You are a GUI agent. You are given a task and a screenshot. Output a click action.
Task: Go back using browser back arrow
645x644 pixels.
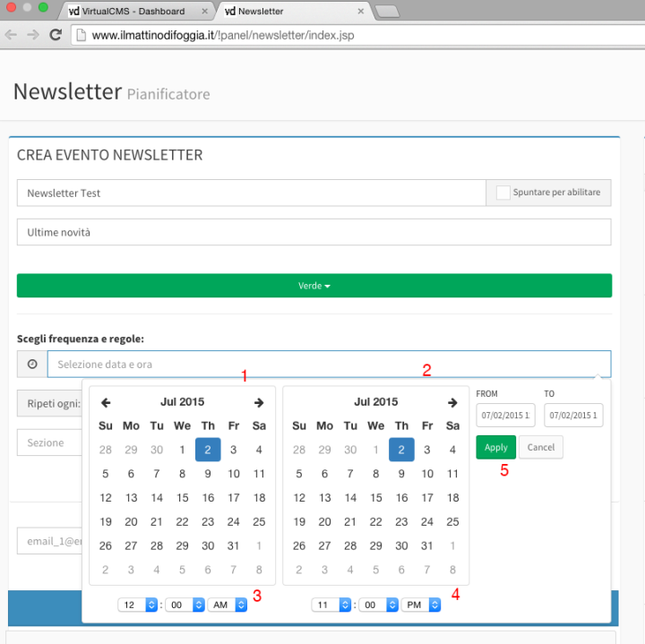(x=12, y=35)
